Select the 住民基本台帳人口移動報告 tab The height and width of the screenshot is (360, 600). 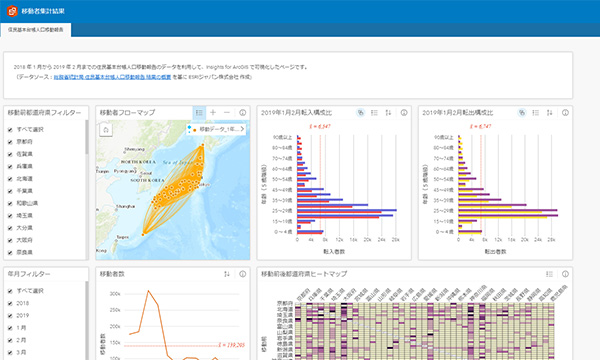pos(36,29)
